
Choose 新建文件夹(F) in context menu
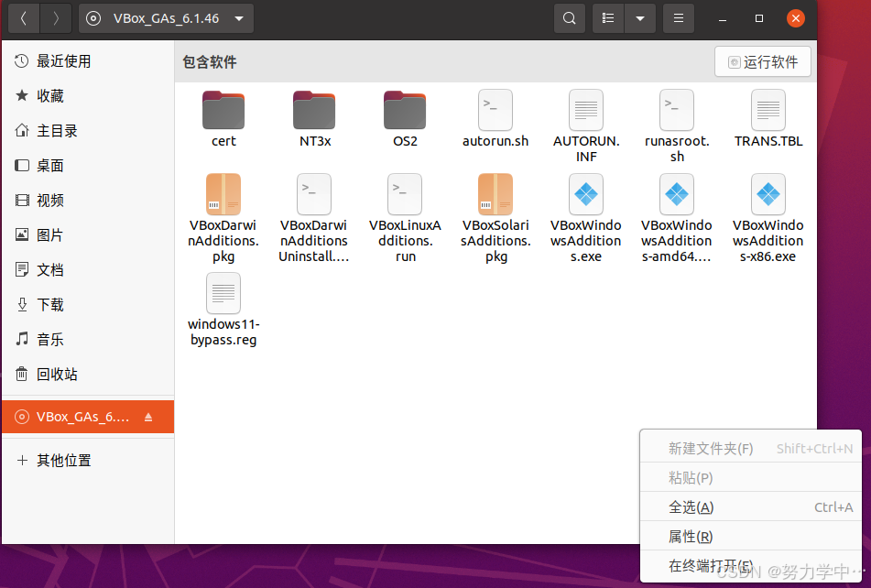pyautogui.click(x=750, y=448)
